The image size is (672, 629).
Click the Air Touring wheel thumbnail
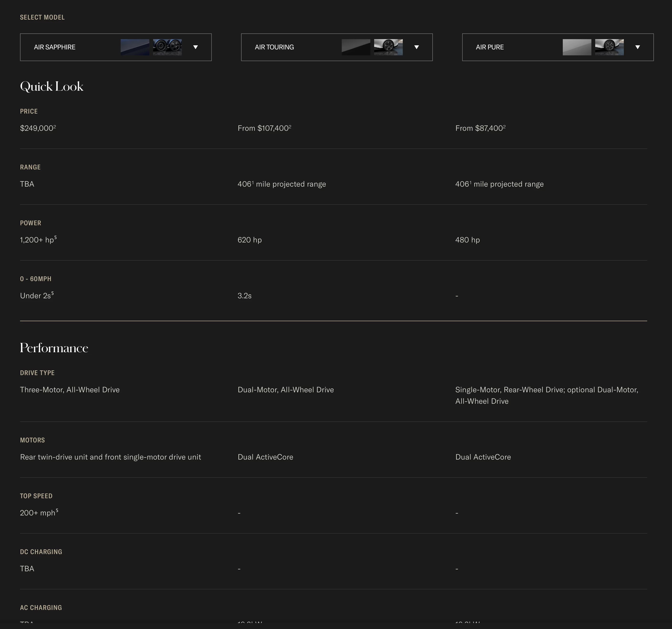388,47
